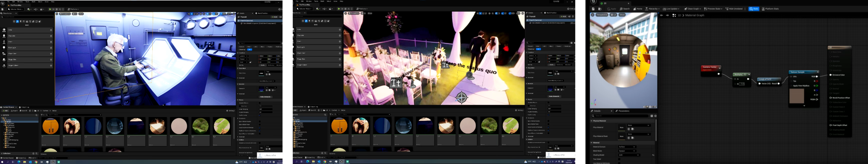Click the Texture Sample node's brown preview swatch
868x164 pixels.
796,96
